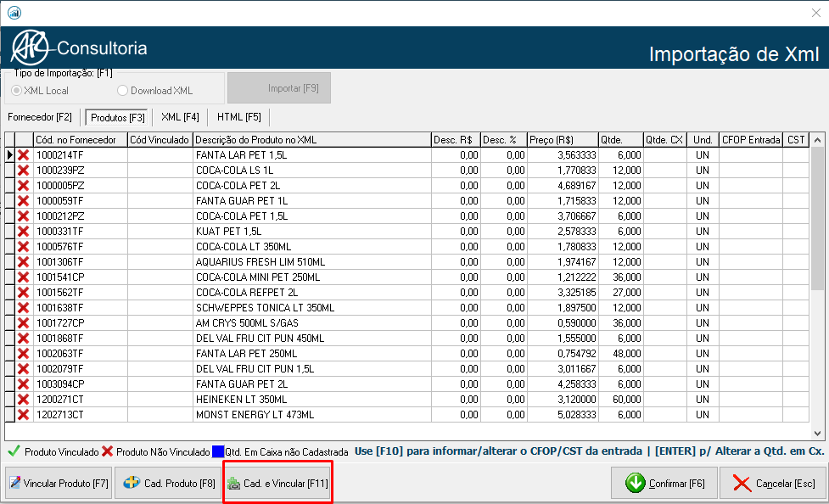The height and width of the screenshot is (504, 829).
Task: Click Cad. e Vincular [F11] button
Action: click(x=277, y=483)
